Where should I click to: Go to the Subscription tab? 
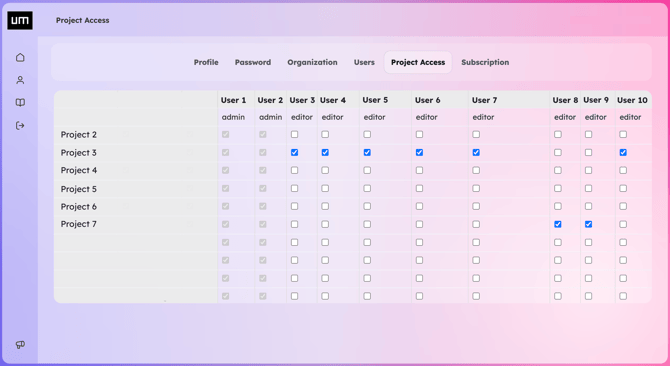pos(485,62)
